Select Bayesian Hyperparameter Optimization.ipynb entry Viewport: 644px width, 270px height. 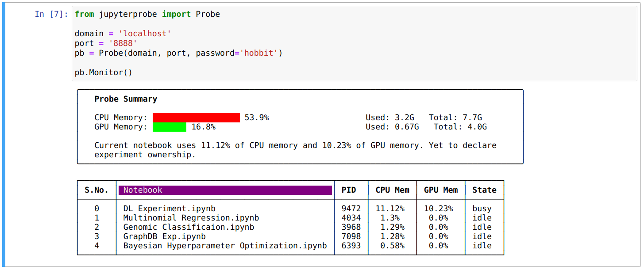click(225, 246)
